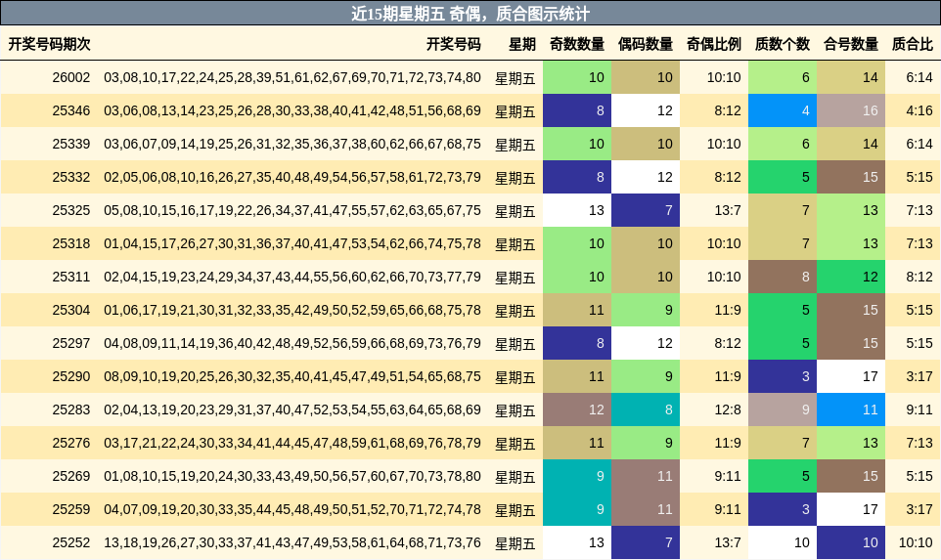Click draw period 25259
This screenshot has height=560, width=941.
pos(70,509)
